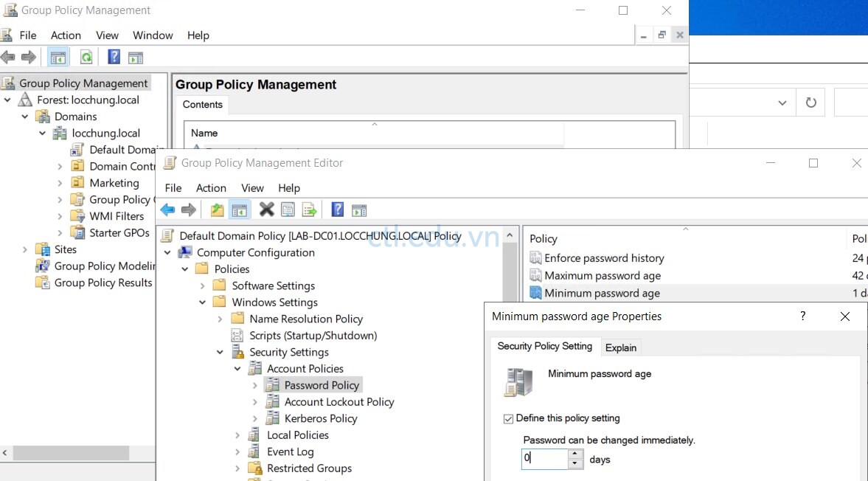The image size is (868, 481).
Task: Click the Policy column header in Editor list
Action: (x=685, y=238)
